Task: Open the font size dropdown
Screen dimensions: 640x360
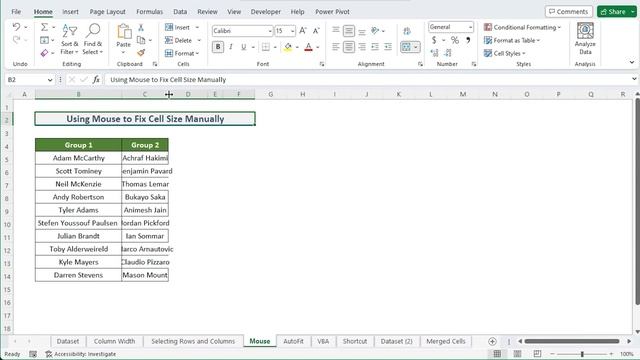Action: coord(293,31)
